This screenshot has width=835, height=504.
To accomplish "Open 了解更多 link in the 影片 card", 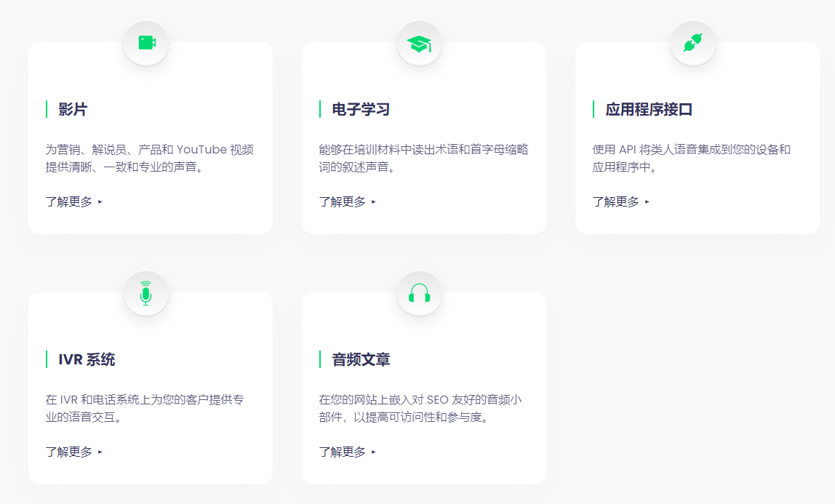I will [x=69, y=202].
